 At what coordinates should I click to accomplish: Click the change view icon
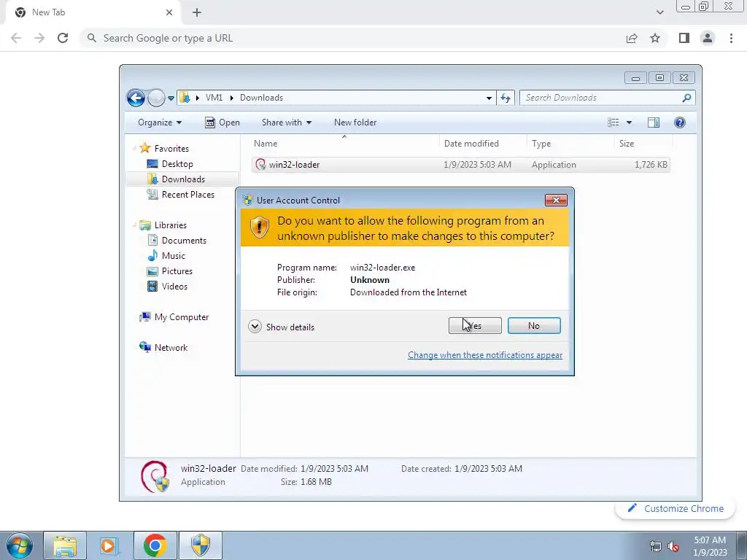tap(613, 122)
